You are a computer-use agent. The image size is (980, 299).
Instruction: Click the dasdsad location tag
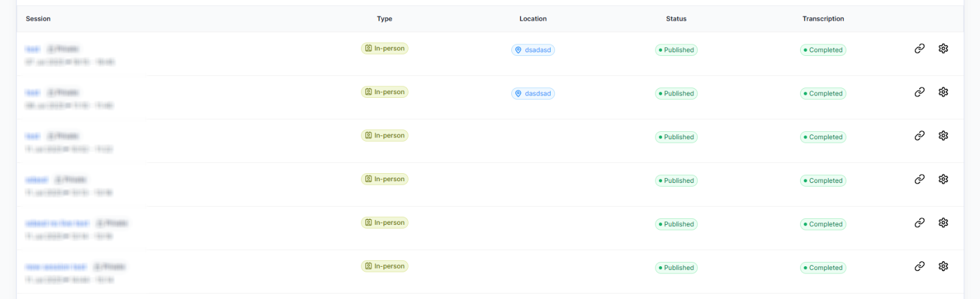coord(533,94)
